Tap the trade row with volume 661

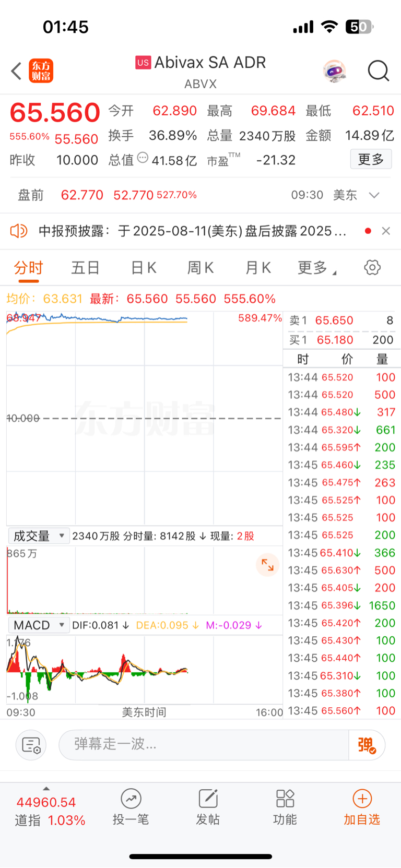tap(341, 430)
